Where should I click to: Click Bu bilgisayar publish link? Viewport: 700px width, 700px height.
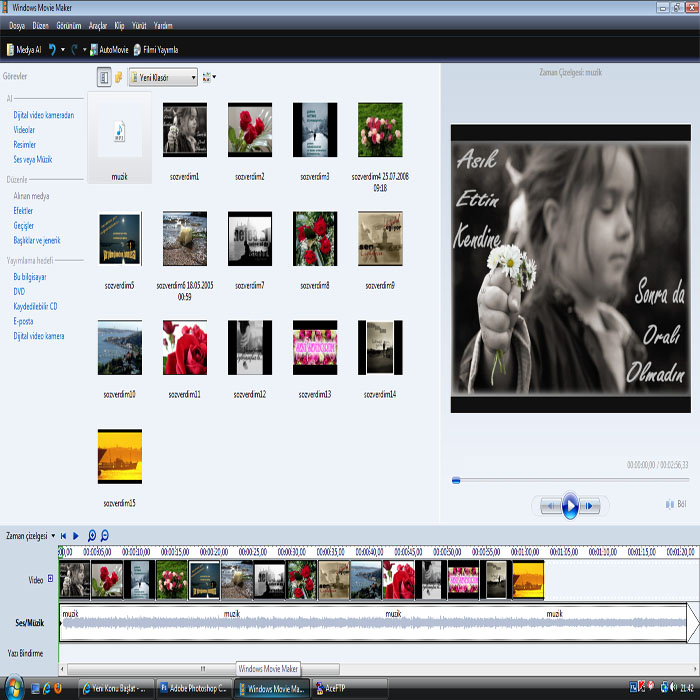pyautogui.click(x=30, y=277)
